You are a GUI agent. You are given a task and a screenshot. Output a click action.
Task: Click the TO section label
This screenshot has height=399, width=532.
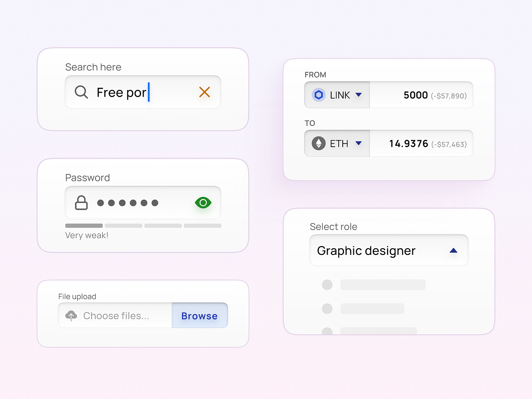tap(309, 123)
